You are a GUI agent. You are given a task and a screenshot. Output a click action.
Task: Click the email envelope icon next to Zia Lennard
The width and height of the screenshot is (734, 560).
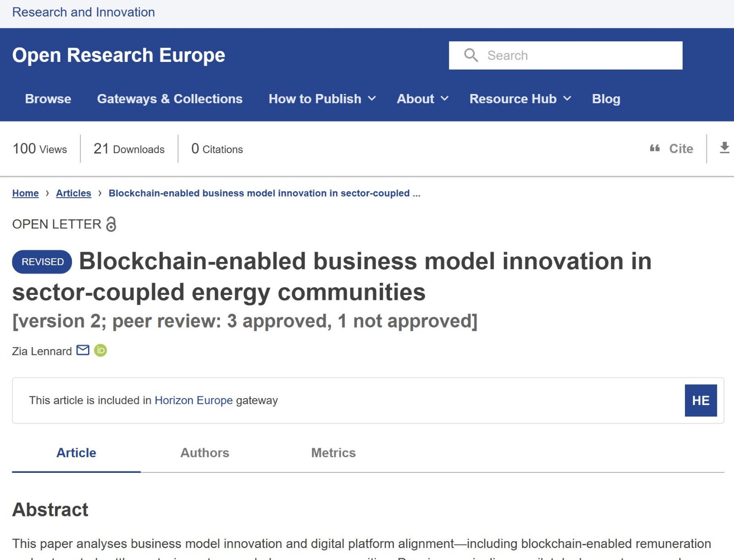click(x=82, y=351)
